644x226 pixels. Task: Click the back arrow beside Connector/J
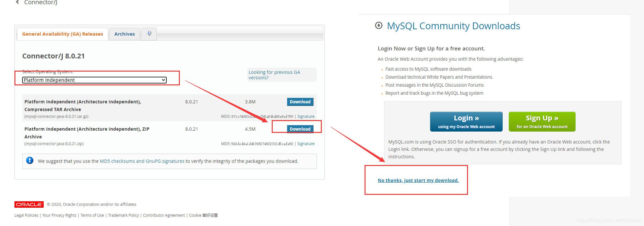pyautogui.click(x=17, y=2)
